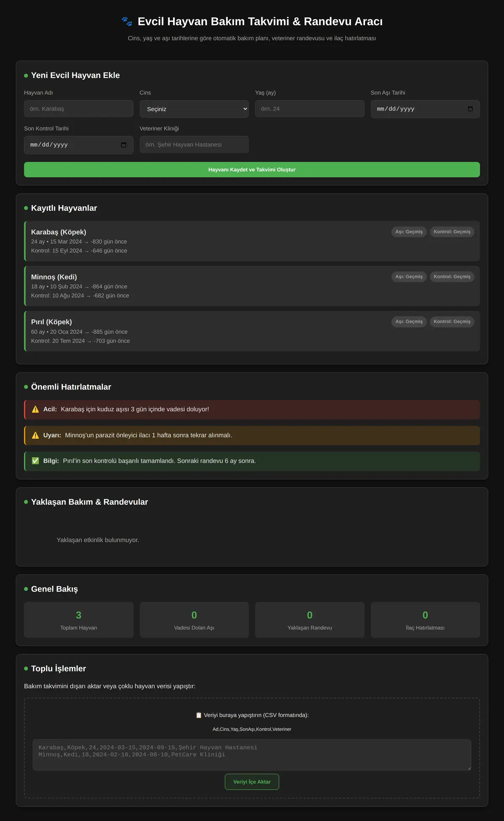Click the Uyarı parasite medication reminder text

[x=148, y=435]
